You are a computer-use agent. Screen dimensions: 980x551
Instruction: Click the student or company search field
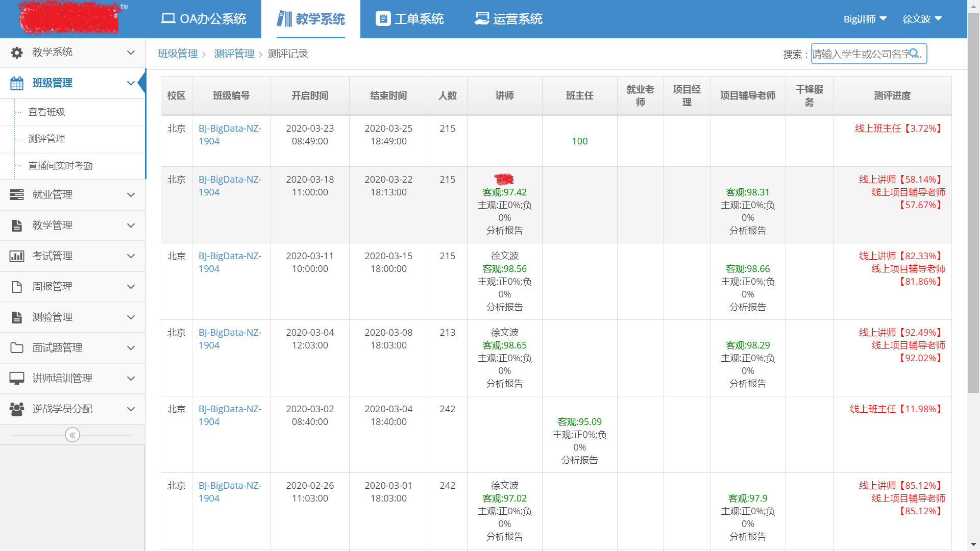click(860, 54)
